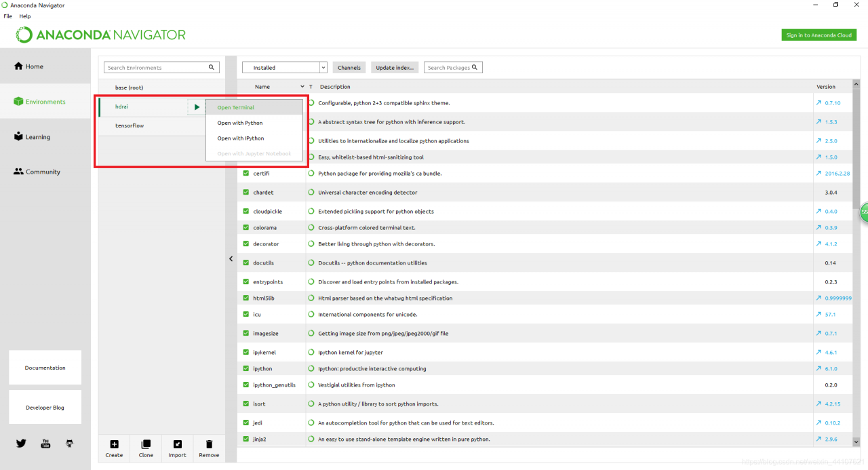
Task: Click Sign in to Anaconda Cloud
Action: coord(818,35)
